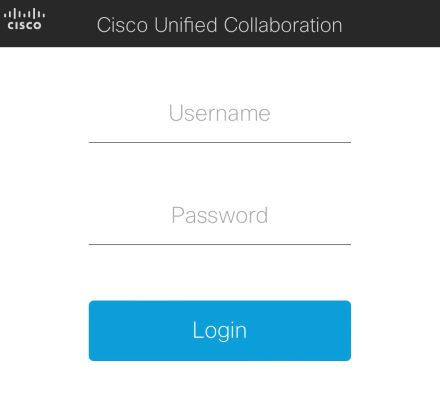
Task: Sign in with the Login button
Action: point(220,331)
